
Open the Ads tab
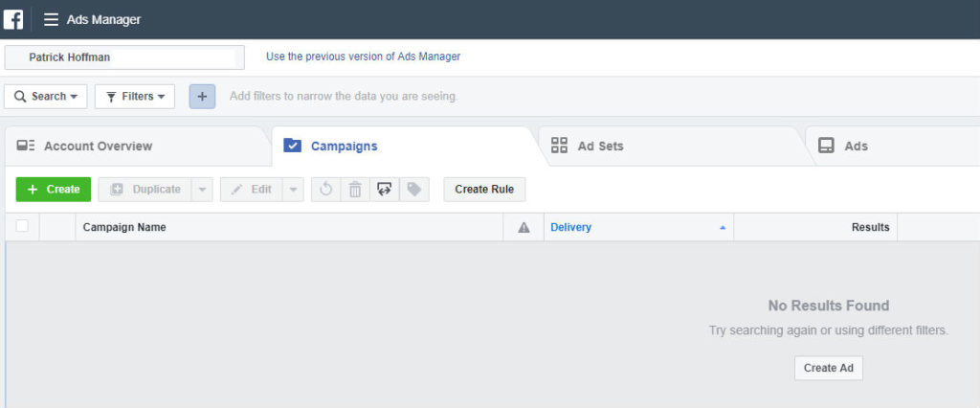pos(894,147)
